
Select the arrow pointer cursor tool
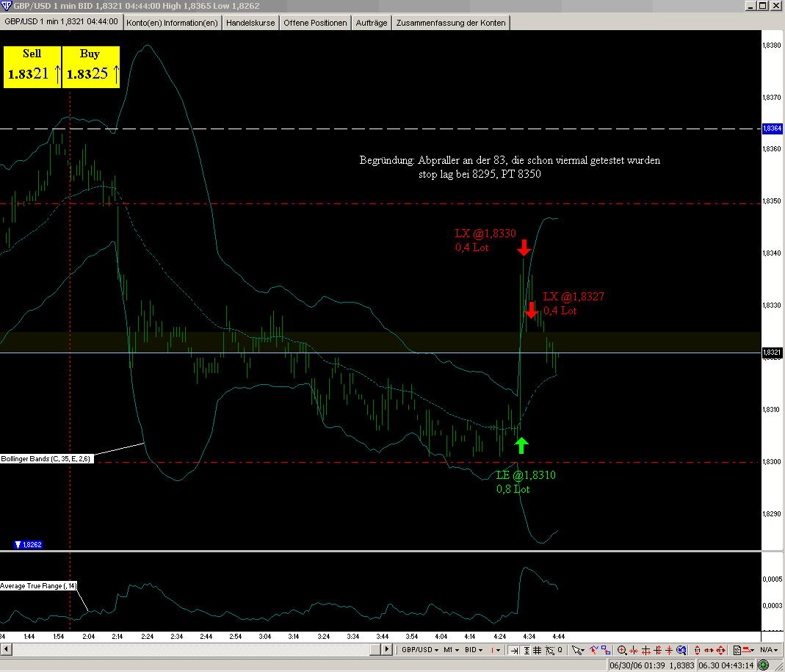(x=578, y=650)
